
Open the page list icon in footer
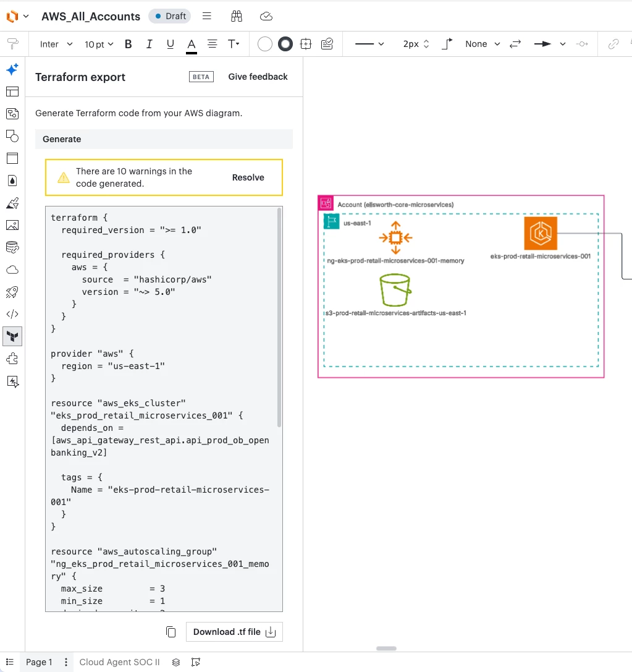pyautogui.click(x=10, y=662)
